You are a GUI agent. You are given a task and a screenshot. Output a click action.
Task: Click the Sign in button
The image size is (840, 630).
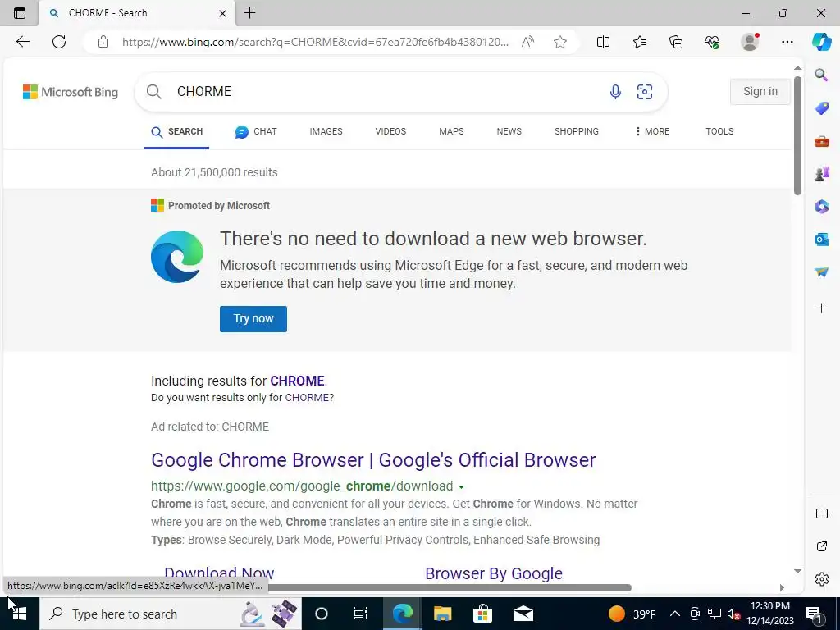[760, 92]
